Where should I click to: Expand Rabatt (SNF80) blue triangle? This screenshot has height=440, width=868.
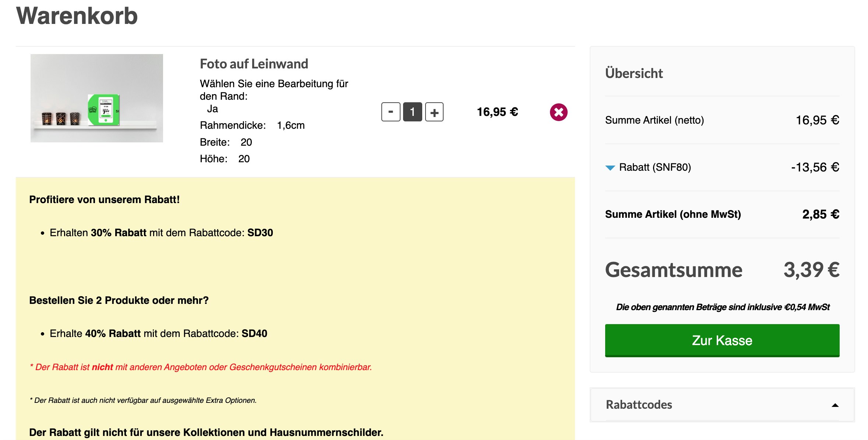click(610, 168)
